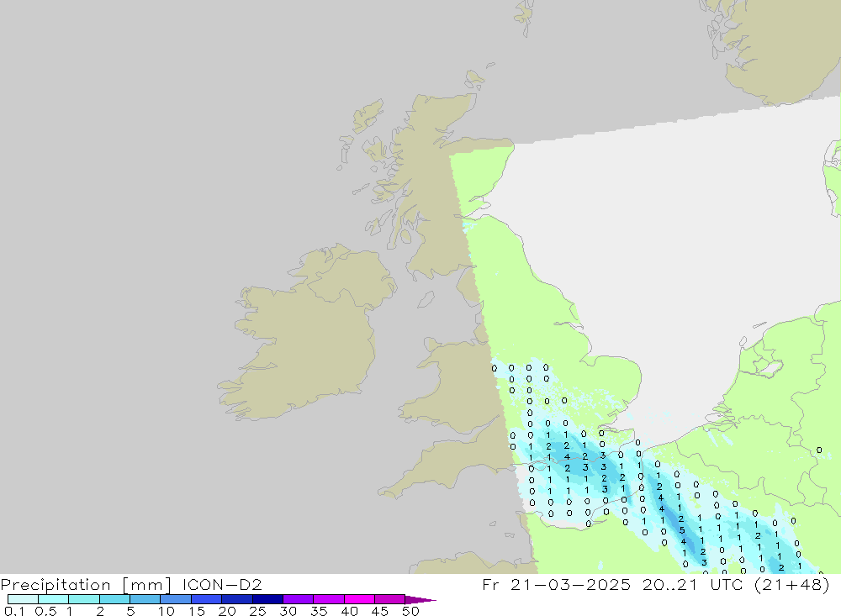Pick the 30–35 mm violet legend swatch

[x=298, y=599]
